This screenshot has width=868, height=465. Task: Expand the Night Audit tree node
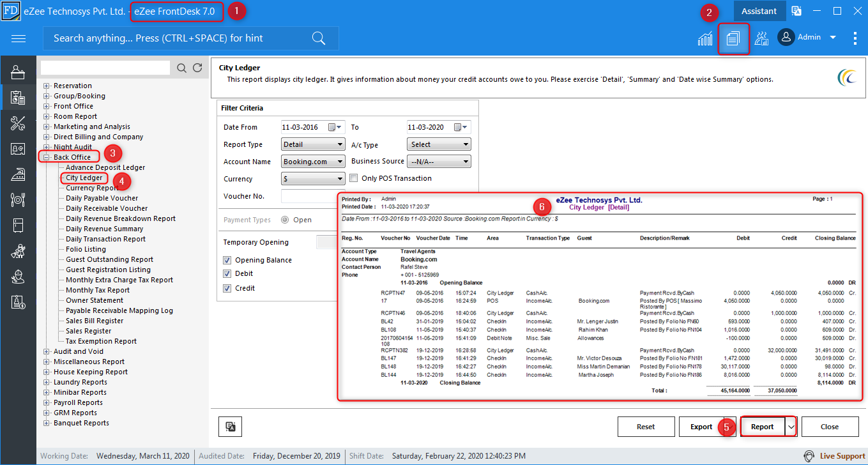pos(47,147)
